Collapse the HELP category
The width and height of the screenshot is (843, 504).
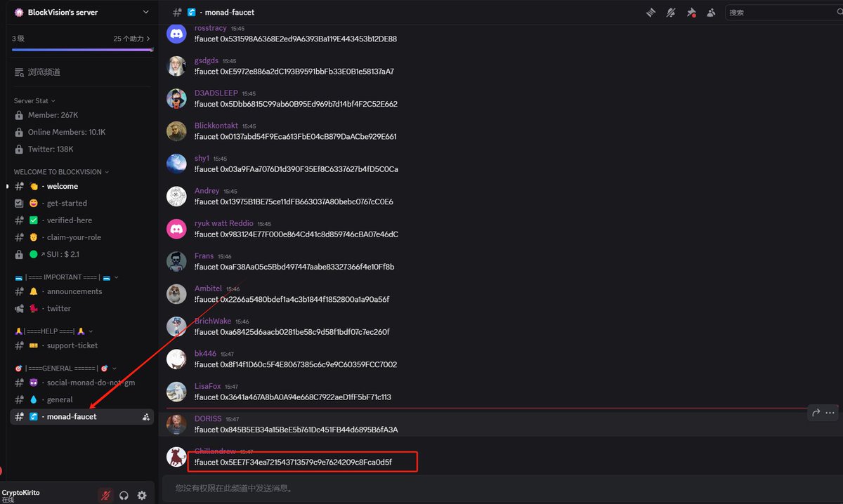[x=54, y=331]
